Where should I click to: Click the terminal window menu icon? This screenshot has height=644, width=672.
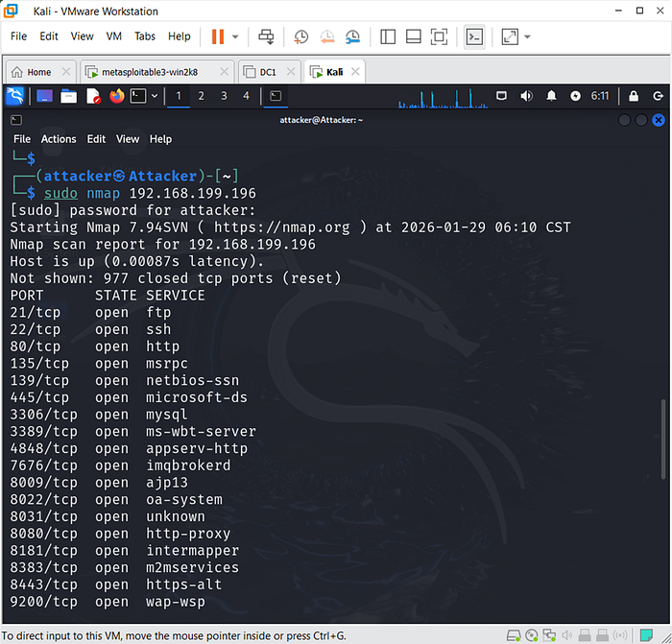(x=16, y=120)
